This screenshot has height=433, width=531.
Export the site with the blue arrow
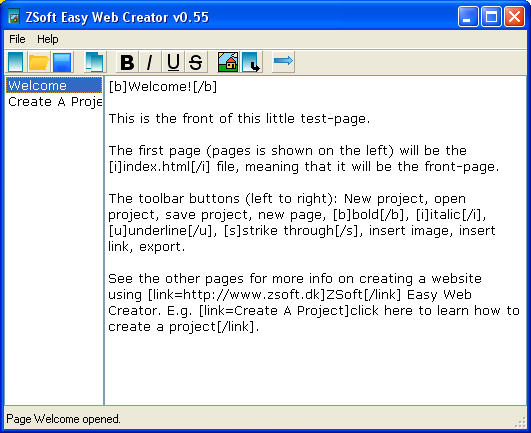283,62
